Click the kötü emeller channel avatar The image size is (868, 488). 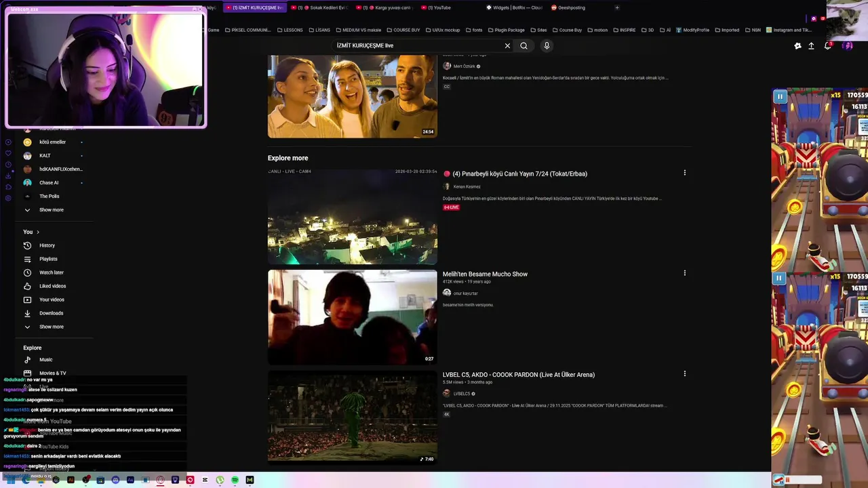pyautogui.click(x=27, y=142)
